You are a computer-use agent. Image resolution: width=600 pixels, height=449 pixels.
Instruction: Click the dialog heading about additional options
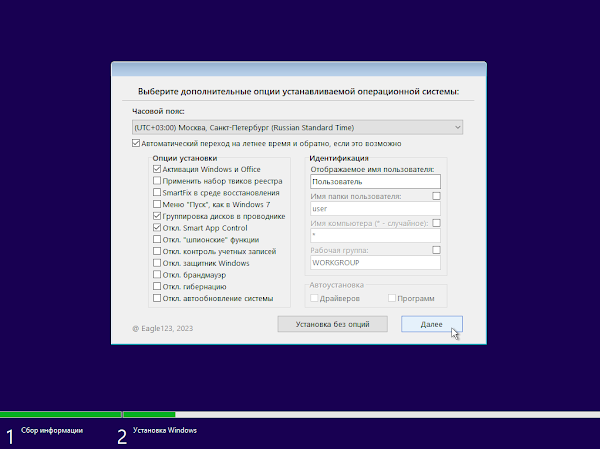pos(298,92)
